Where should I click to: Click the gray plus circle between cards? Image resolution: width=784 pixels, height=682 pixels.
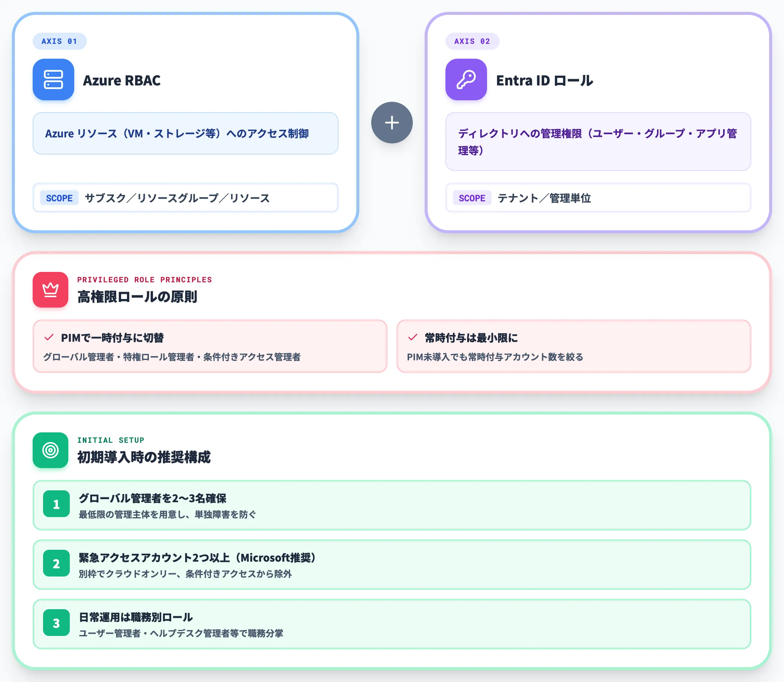click(392, 123)
